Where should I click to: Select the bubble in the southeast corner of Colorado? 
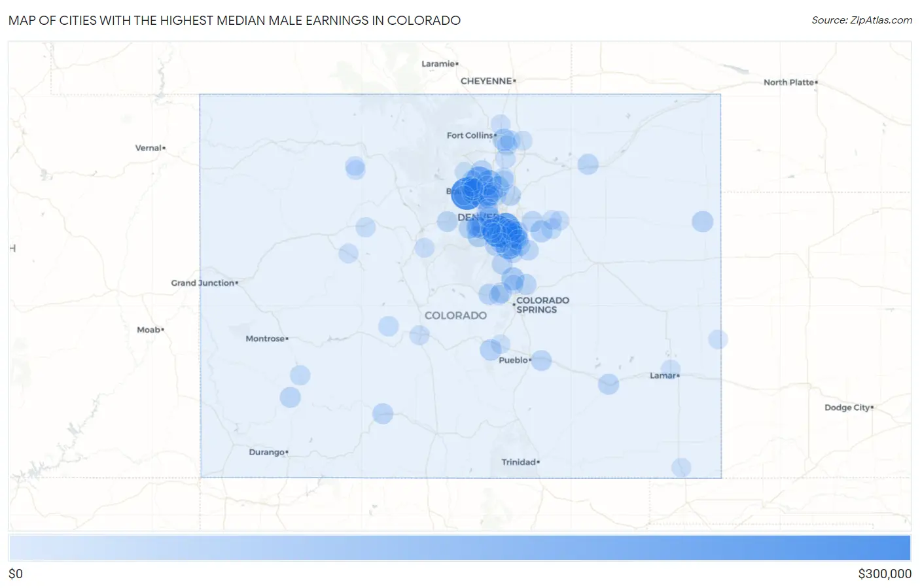681,468
